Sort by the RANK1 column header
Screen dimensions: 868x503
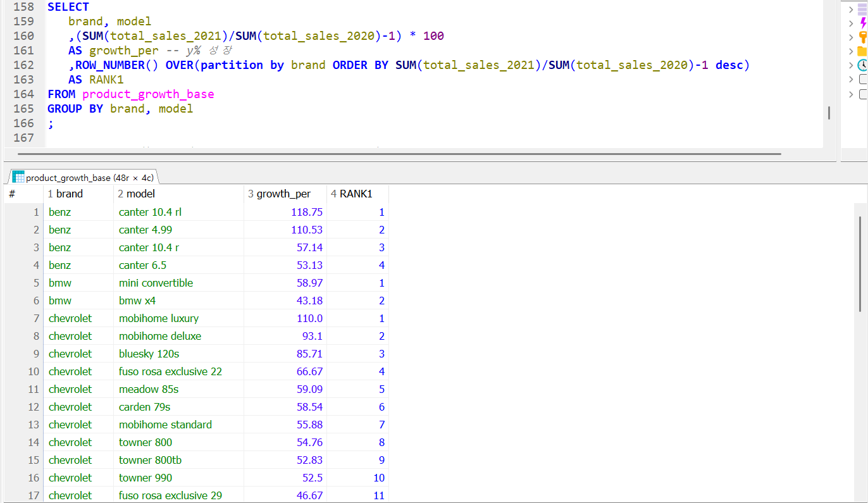[x=357, y=194]
